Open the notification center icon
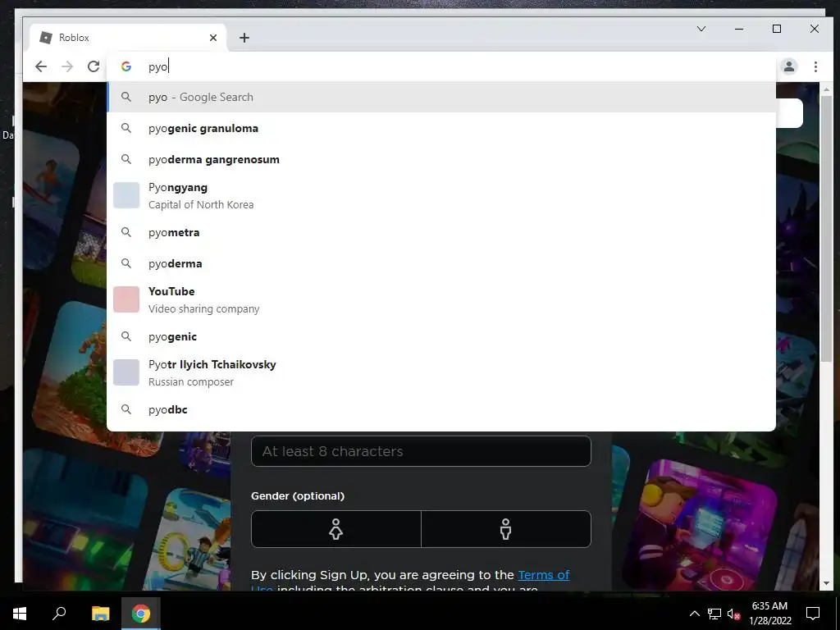 click(x=813, y=614)
